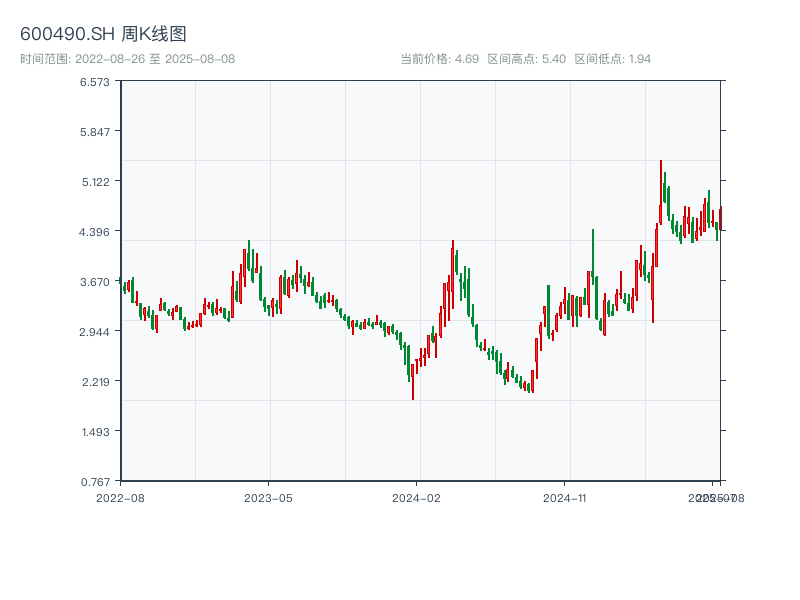Image resolution: width=800 pixels, height=600 pixels.
Task: Click the y-axis value 6.573
Action: pyautogui.click(x=94, y=82)
